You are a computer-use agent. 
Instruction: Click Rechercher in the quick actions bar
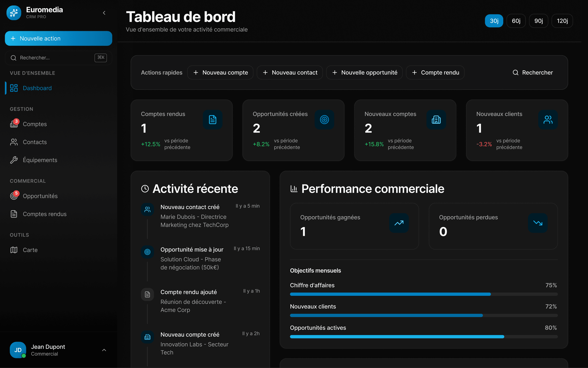tap(533, 73)
